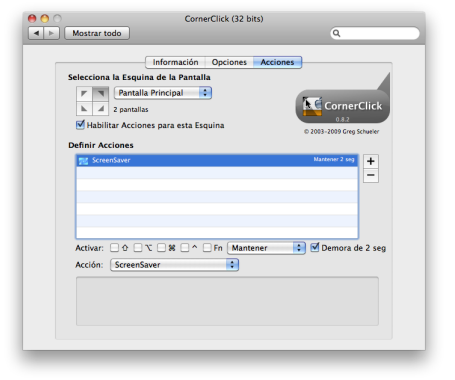Click the ScreenSaver row icon
The width and height of the screenshot is (455, 380).
click(x=83, y=161)
